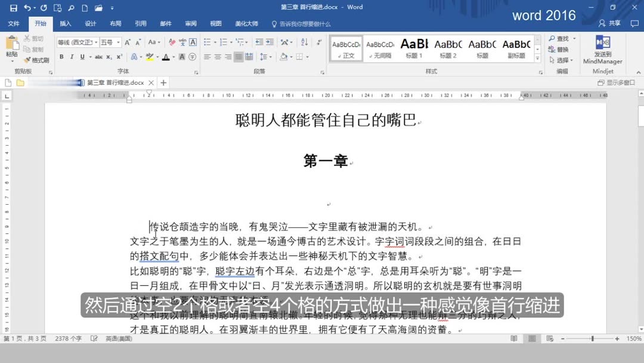Click the Strikethrough (abc) icon

[x=98, y=57]
